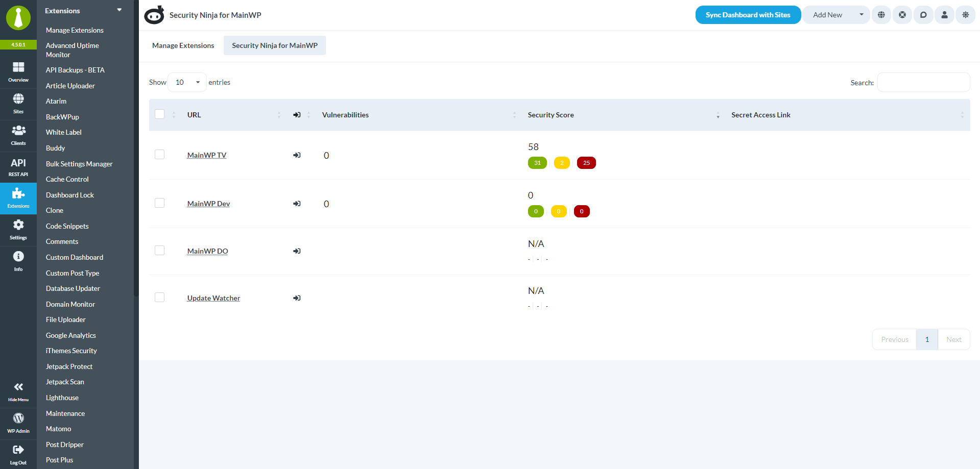Click the sidebar menu scrollbar
Image resolution: width=980 pixels, height=469 pixels.
click(136, 148)
